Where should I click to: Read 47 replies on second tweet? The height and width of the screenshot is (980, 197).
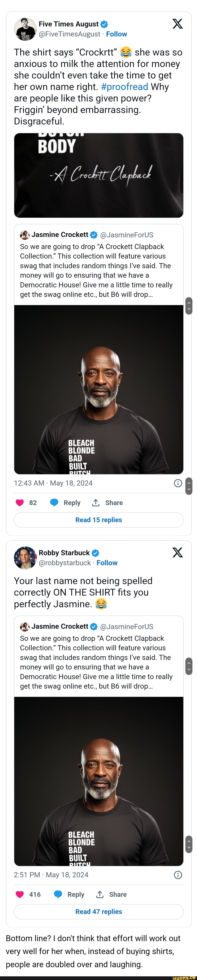tap(98, 911)
